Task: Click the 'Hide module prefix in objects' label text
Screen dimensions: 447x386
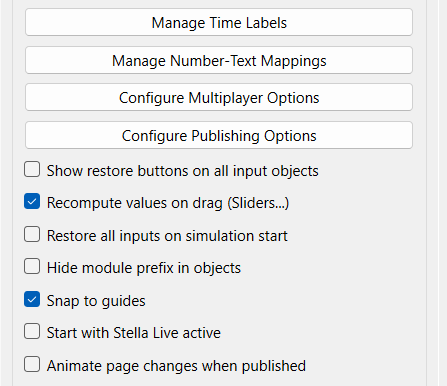Action: coord(144,268)
